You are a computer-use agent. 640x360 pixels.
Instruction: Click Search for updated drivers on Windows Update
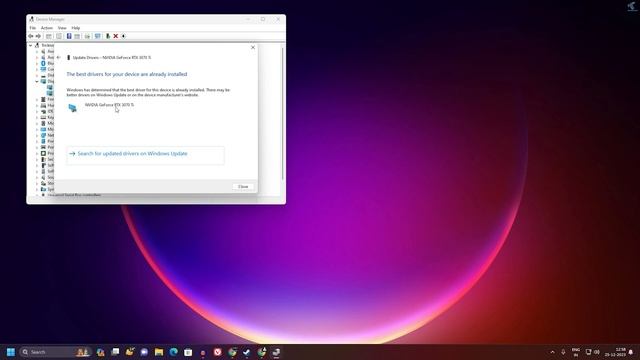click(x=145, y=155)
